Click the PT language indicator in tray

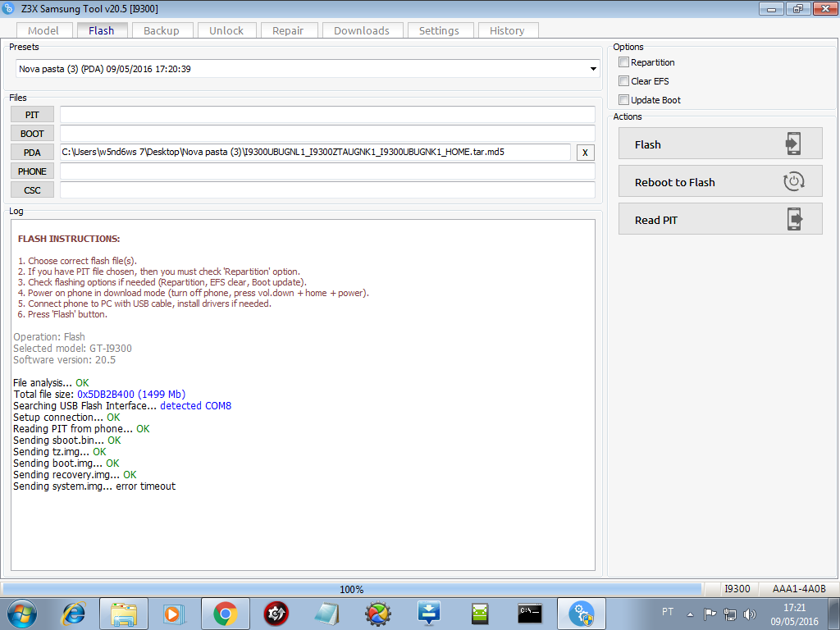tap(668, 612)
